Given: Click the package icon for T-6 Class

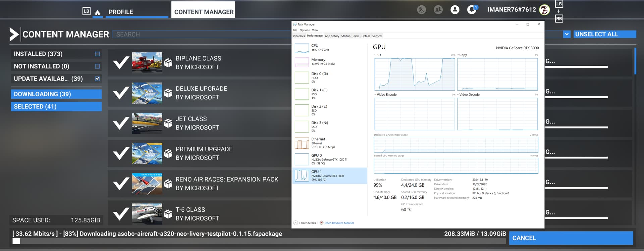Looking at the screenshot, I should (168, 214).
